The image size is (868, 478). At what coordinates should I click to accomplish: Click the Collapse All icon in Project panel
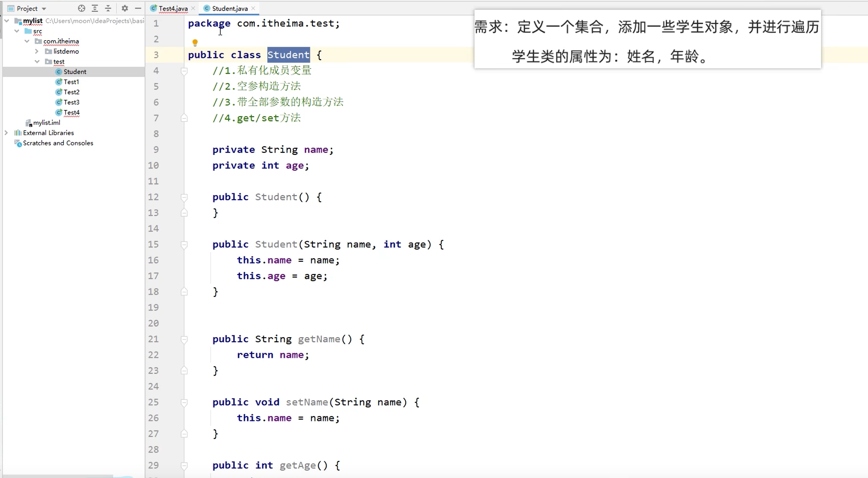108,8
